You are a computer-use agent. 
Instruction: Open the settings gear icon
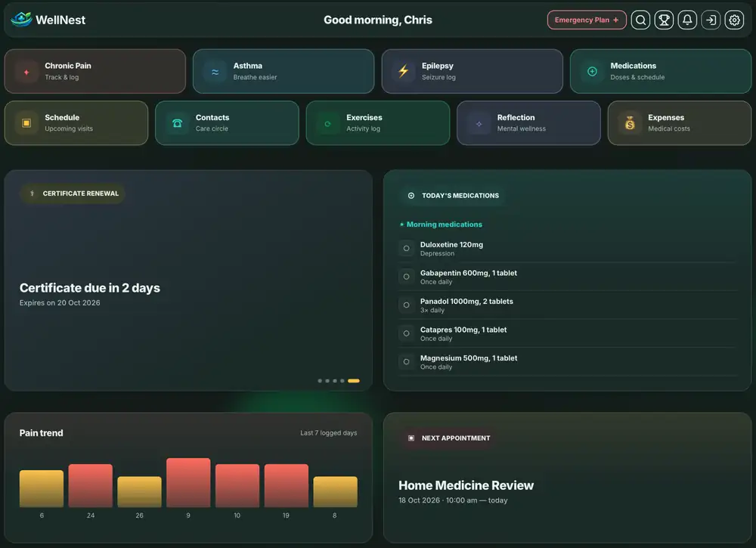pos(734,20)
